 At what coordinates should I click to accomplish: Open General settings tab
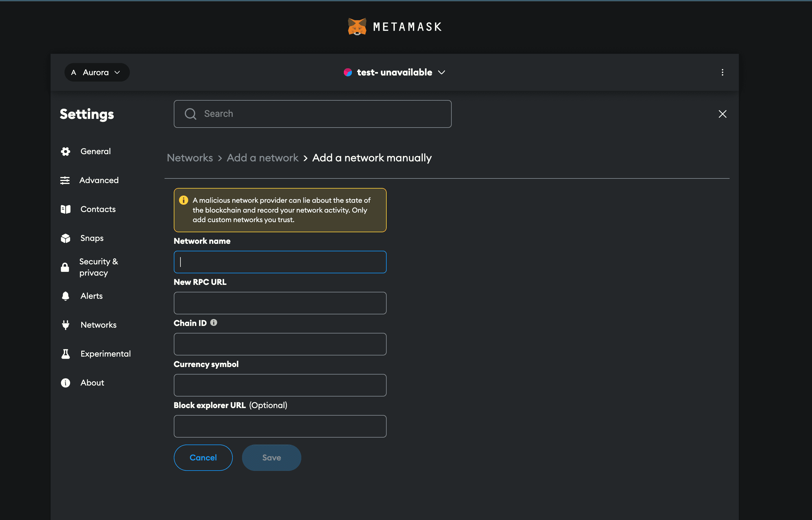(95, 151)
